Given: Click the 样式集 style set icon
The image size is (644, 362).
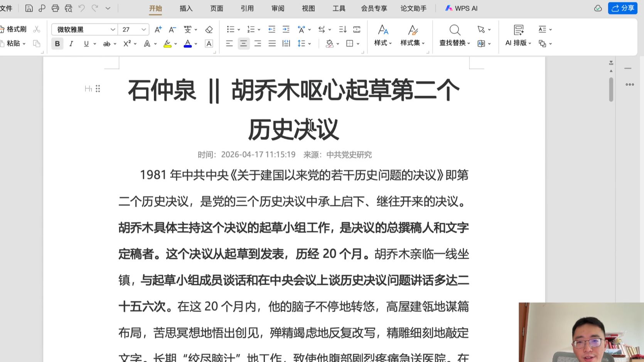Looking at the screenshot, I should click(413, 30).
